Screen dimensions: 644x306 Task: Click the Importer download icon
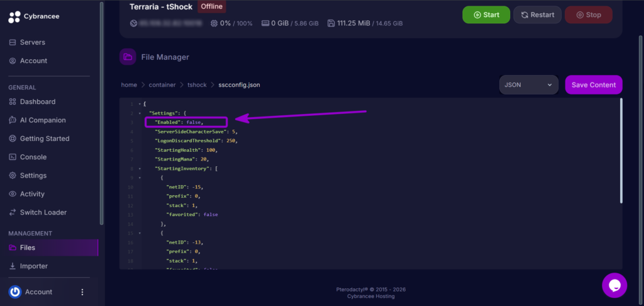13,266
